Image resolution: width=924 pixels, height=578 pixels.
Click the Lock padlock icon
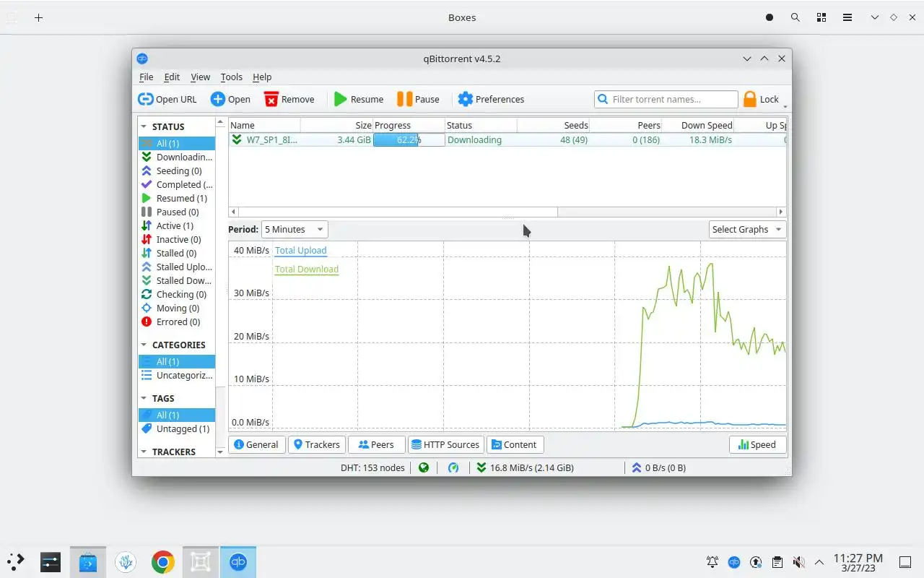pyautogui.click(x=750, y=99)
